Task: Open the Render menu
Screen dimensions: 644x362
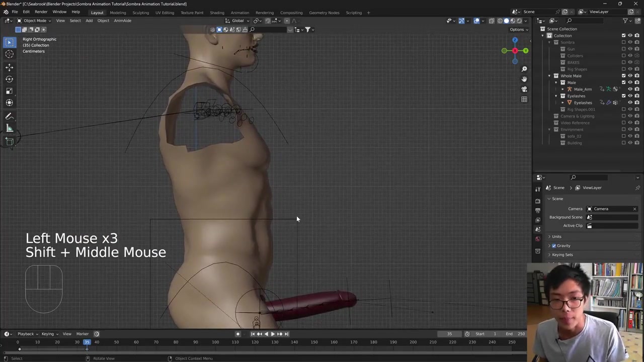Action: [41, 12]
